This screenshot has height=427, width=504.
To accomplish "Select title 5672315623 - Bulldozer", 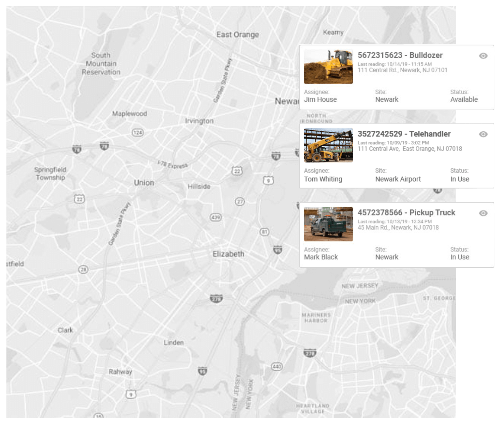I will [400, 55].
